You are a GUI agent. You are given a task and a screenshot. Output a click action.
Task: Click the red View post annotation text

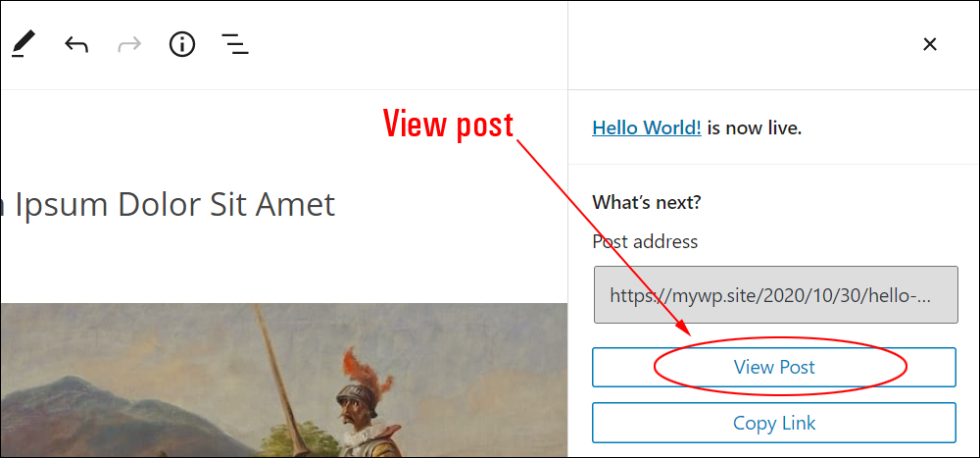(x=448, y=125)
